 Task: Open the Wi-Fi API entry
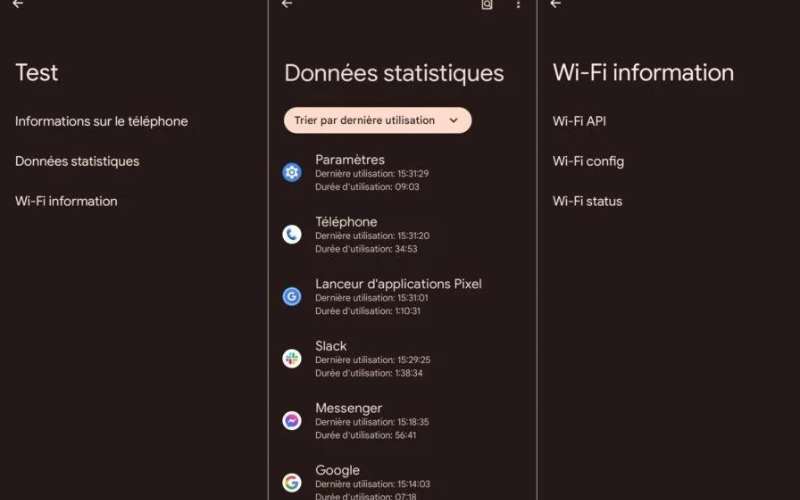coord(579,121)
